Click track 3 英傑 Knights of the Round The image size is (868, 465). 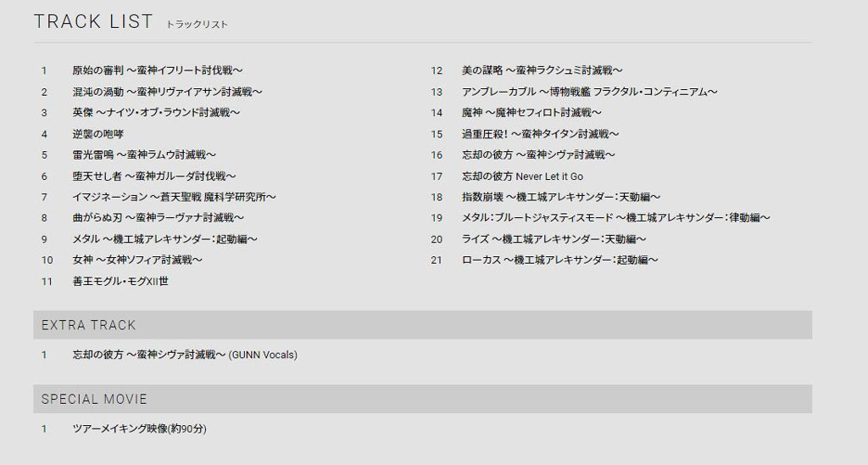click(x=156, y=113)
